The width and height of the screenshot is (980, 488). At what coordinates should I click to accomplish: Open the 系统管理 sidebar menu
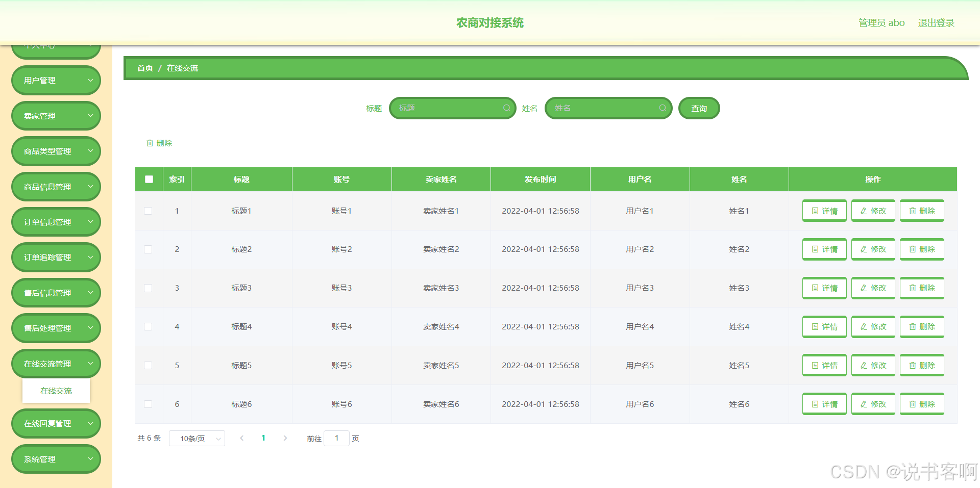pos(56,459)
